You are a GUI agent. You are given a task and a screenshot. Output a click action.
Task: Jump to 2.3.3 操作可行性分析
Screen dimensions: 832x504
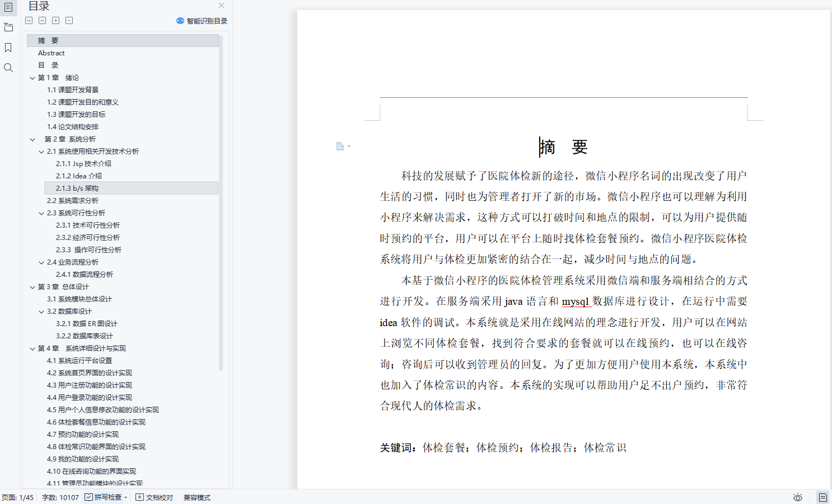(x=88, y=250)
